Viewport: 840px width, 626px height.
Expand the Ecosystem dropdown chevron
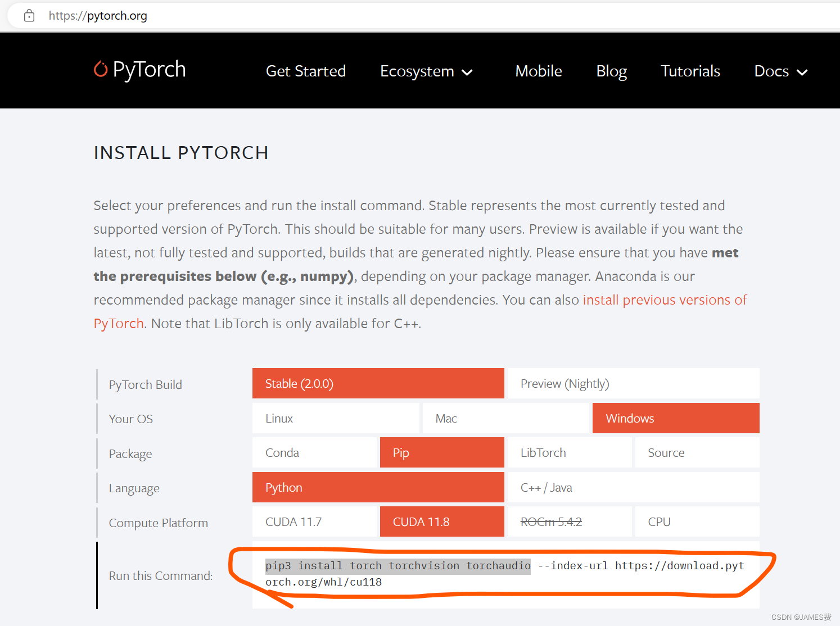click(x=467, y=72)
